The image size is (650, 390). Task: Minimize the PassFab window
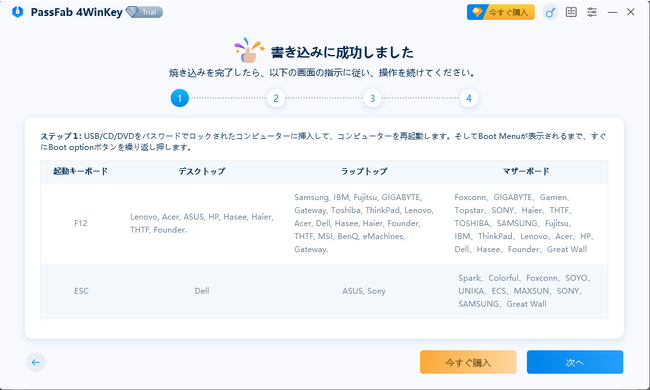pos(612,12)
